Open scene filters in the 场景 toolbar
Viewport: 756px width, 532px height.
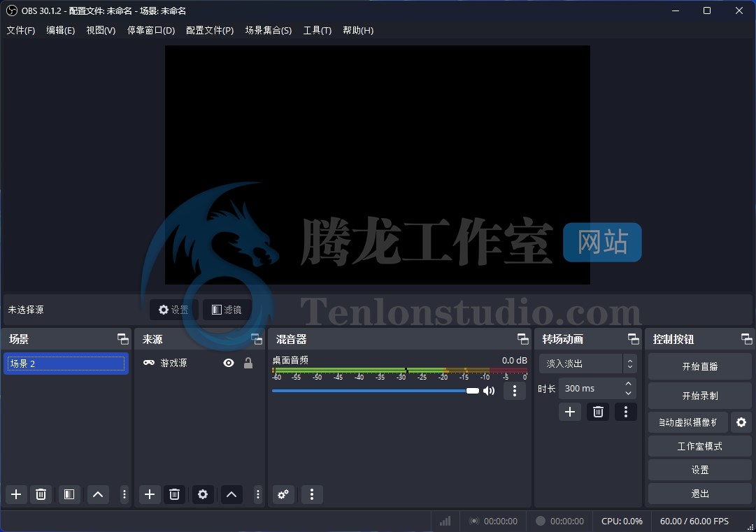point(69,494)
